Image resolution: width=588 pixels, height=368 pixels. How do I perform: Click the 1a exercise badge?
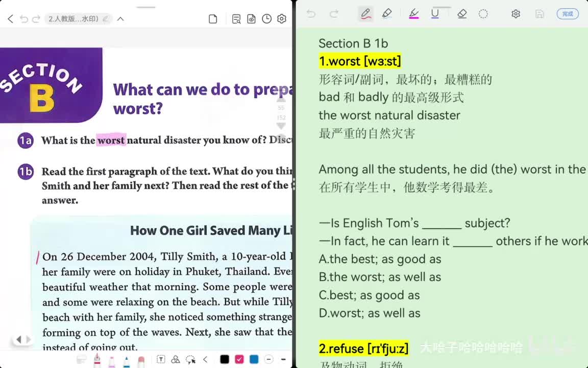click(26, 141)
